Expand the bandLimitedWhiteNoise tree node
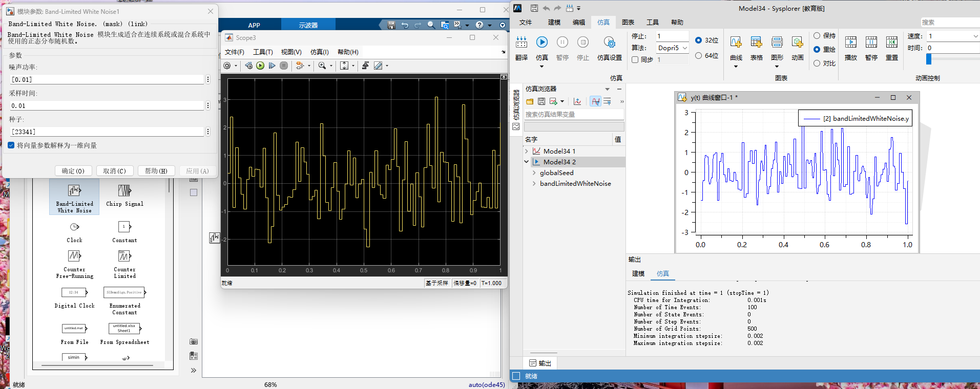This screenshot has height=389, width=980. [x=534, y=183]
